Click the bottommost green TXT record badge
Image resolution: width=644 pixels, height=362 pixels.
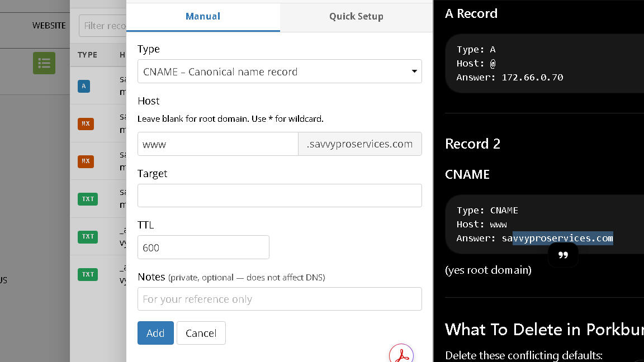click(x=88, y=274)
